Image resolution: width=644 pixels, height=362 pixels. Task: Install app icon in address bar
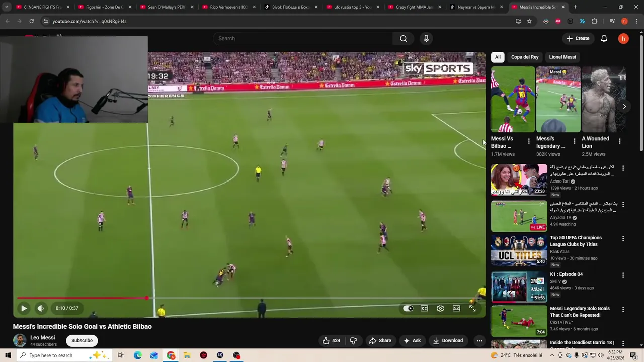click(518, 21)
